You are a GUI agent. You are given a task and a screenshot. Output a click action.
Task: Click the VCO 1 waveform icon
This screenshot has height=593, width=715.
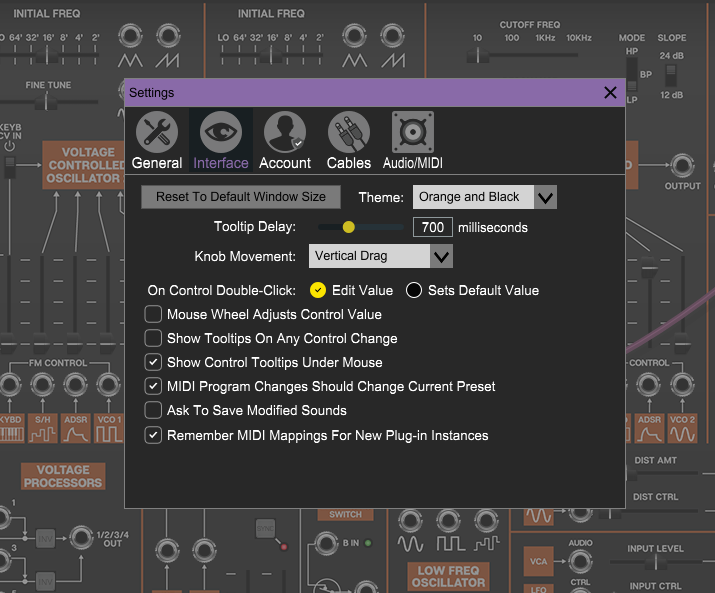[x=108, y=433]
